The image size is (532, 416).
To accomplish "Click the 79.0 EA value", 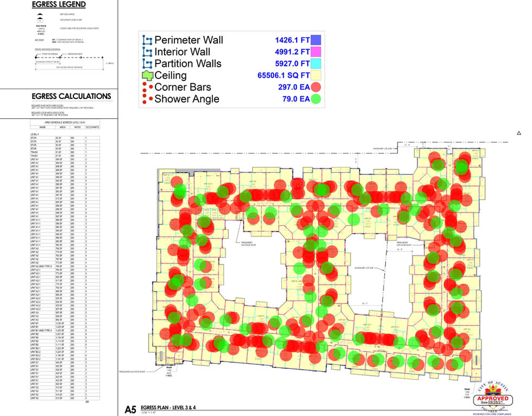I will point(296,99).
